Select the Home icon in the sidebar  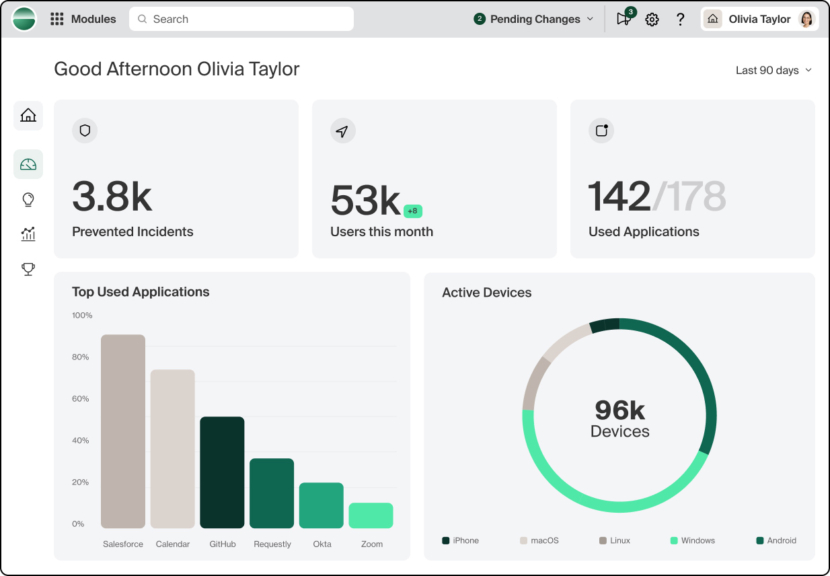coord(28,115)
